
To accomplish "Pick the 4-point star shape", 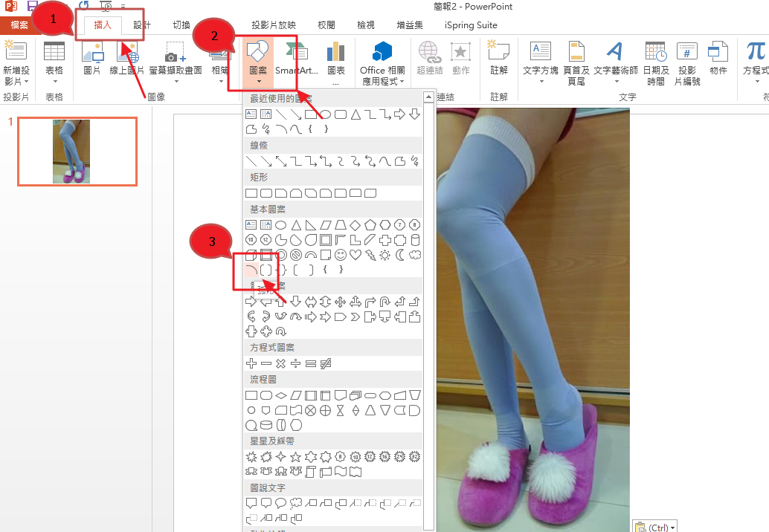I will click(x=280, y=457).
